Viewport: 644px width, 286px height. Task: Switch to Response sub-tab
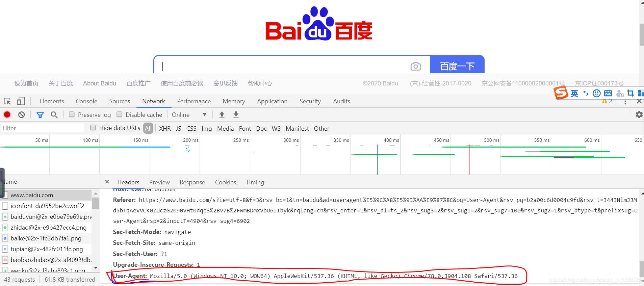click(192, 182)
